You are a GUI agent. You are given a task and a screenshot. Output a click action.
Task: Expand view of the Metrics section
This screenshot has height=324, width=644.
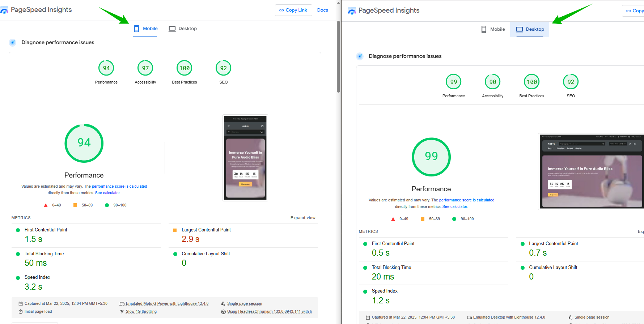303,218
